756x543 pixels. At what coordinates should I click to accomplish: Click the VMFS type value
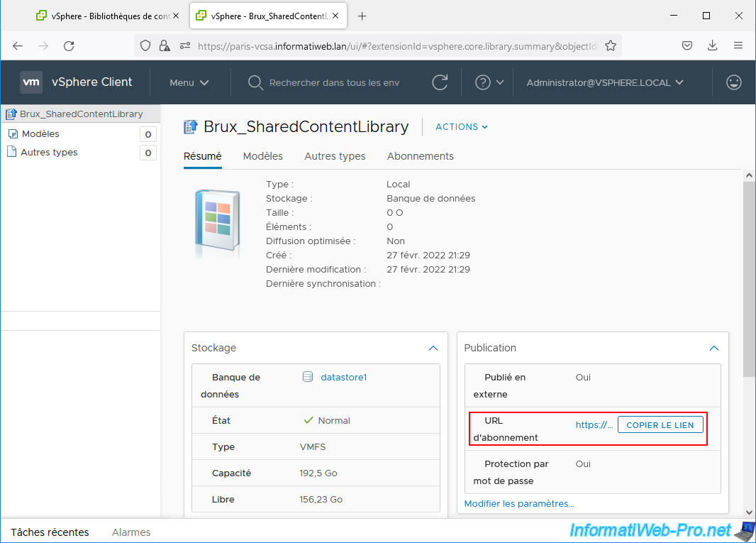(313, 447)
